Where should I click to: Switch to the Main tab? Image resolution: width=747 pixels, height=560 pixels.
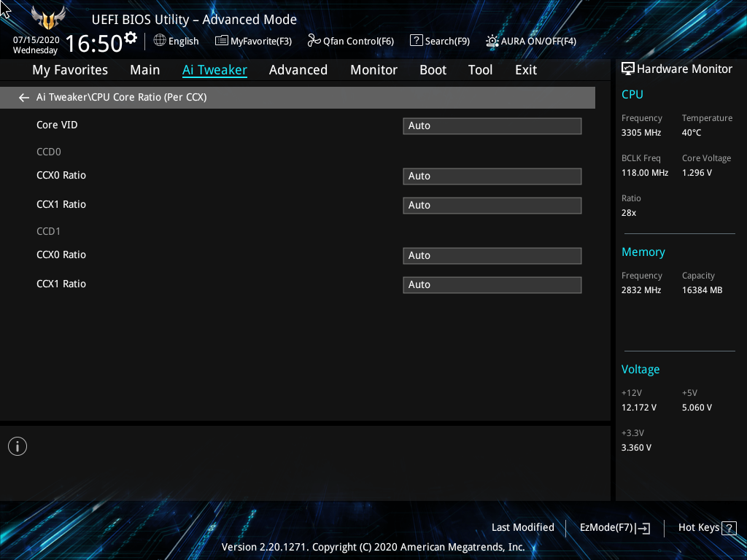(145, 70)
